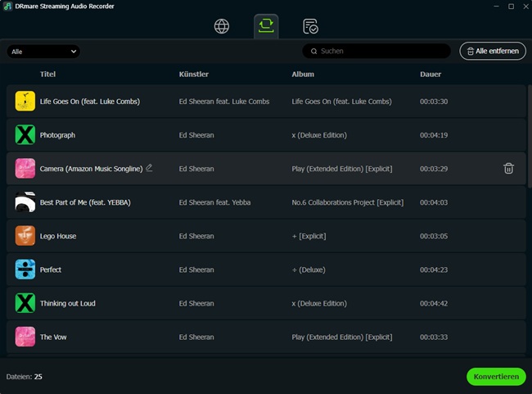532x394 pixels.
Task: Click the Künstler column header
Action: pyautogui.click(x=194, y=74)
